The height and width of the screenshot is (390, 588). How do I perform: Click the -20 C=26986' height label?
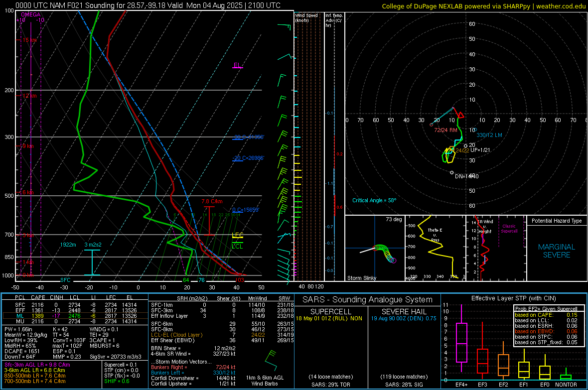tap(248, 158)
